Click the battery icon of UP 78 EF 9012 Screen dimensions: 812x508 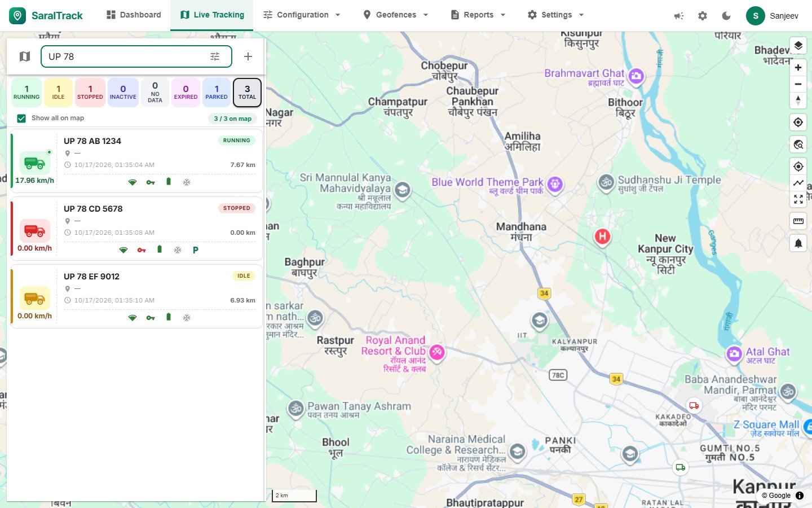(169, 317)
